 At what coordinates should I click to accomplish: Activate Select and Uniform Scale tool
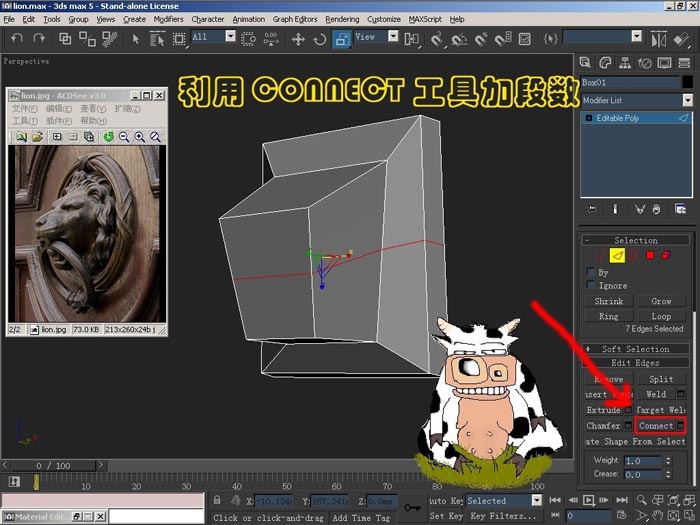342,39
